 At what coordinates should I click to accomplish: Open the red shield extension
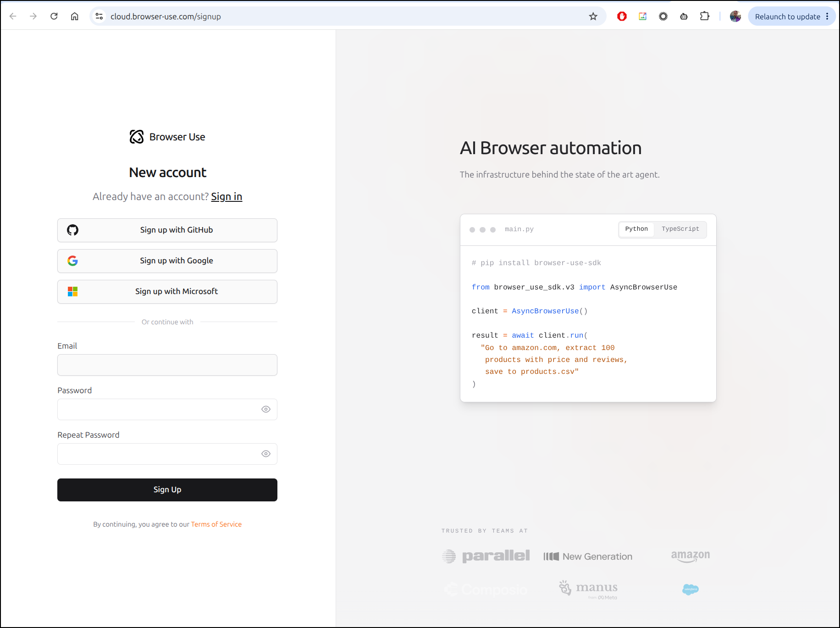click(x=622, y=17)
